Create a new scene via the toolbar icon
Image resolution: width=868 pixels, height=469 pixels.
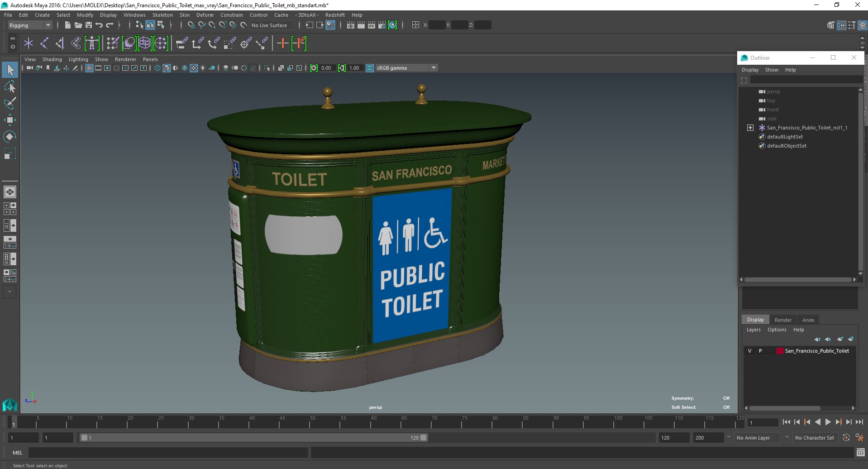click(x=67, y=25)
